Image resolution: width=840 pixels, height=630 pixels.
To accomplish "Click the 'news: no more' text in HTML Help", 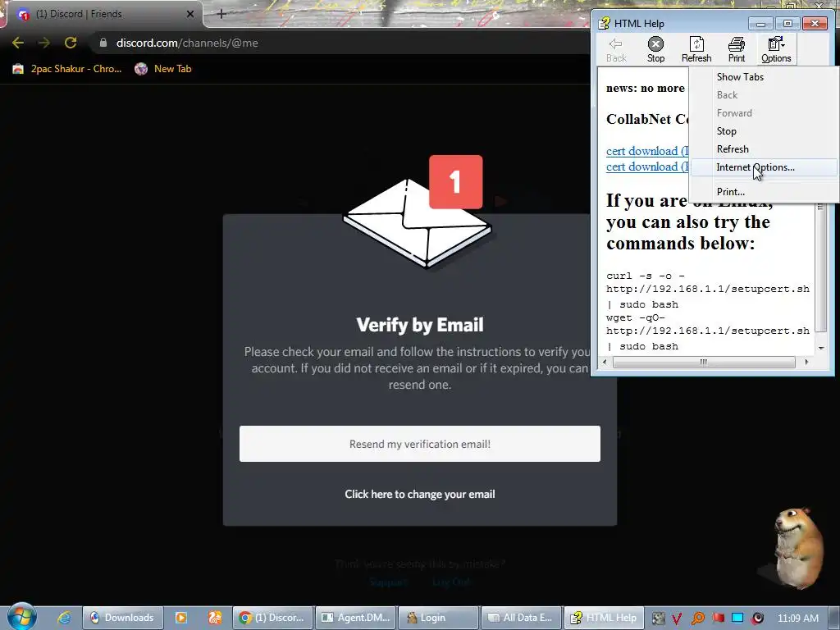I will [x=645, y=89].
